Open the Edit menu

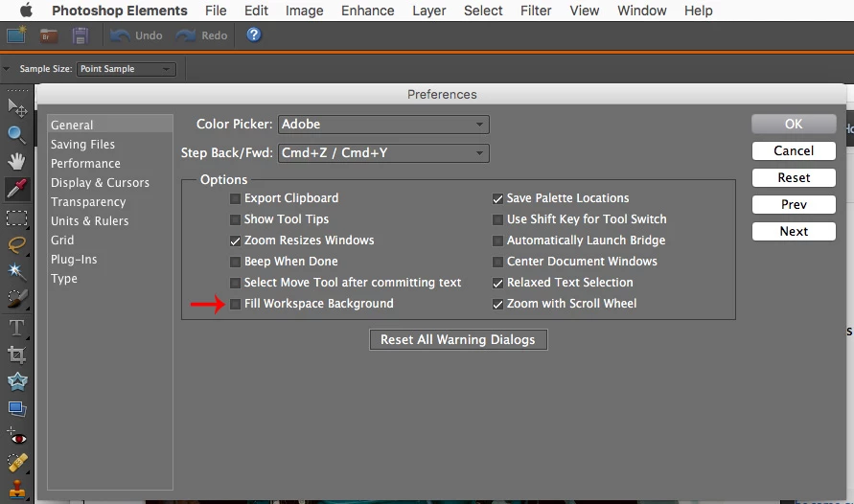coord(256,11)
